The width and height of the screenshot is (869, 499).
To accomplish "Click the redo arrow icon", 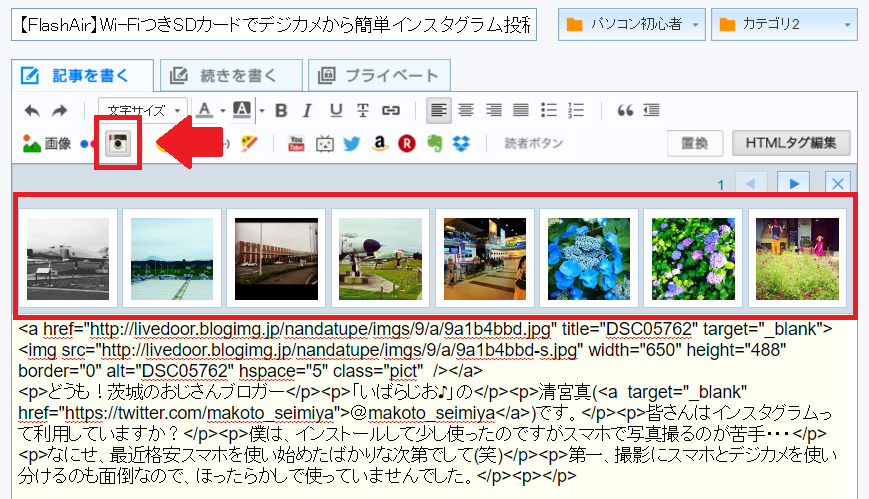I will (x=60, y=111).
